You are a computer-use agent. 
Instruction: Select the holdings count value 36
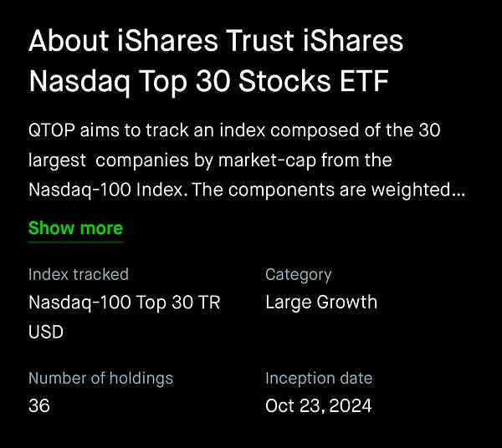click(x=39, y=406)
